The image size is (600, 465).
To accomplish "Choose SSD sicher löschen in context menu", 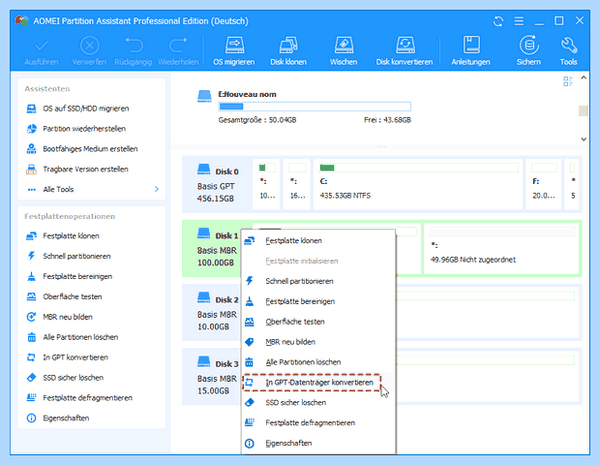I will pos(319,403).
